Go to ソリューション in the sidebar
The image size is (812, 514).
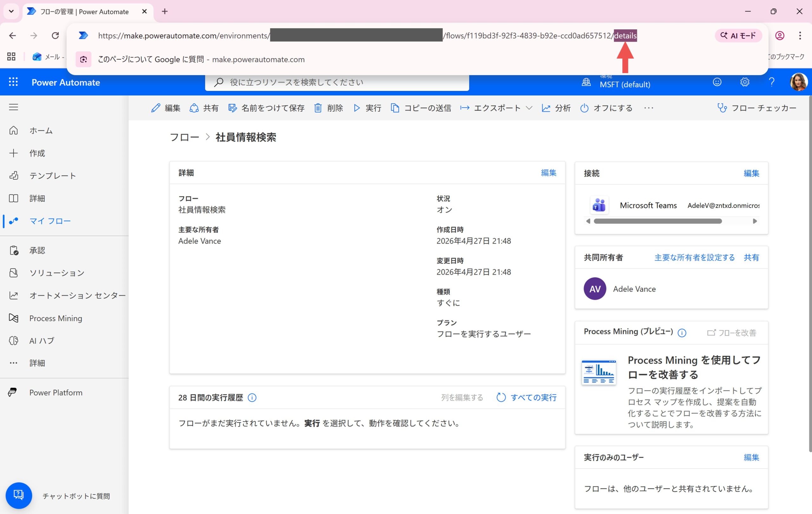pyautogui.click(x=57, y=273)
